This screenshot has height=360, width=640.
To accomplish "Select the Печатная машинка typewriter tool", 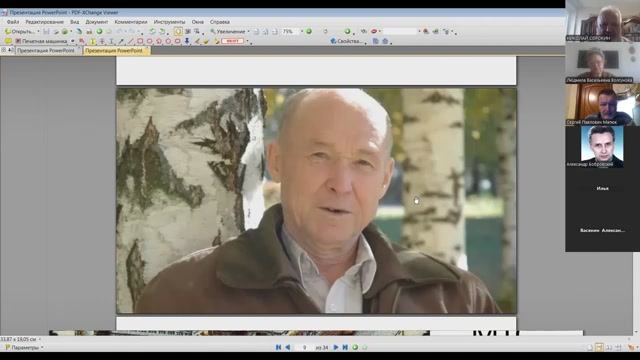I will tap(42, 41).
